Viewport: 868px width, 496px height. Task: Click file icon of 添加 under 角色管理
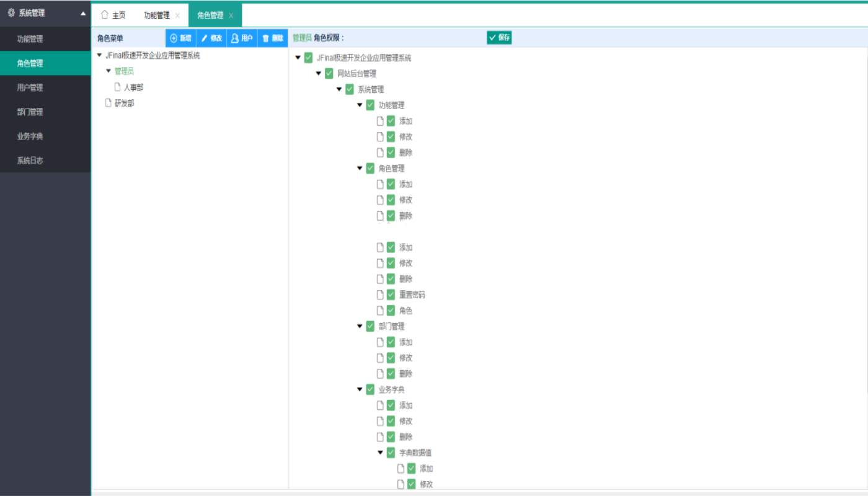point(381,184)
